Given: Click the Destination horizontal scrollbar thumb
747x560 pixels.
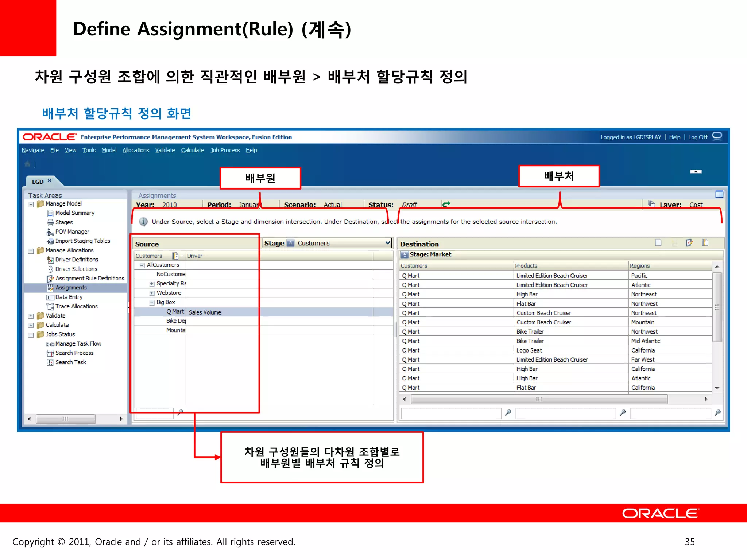Looking at the screenshot, I should pos(539,399).
